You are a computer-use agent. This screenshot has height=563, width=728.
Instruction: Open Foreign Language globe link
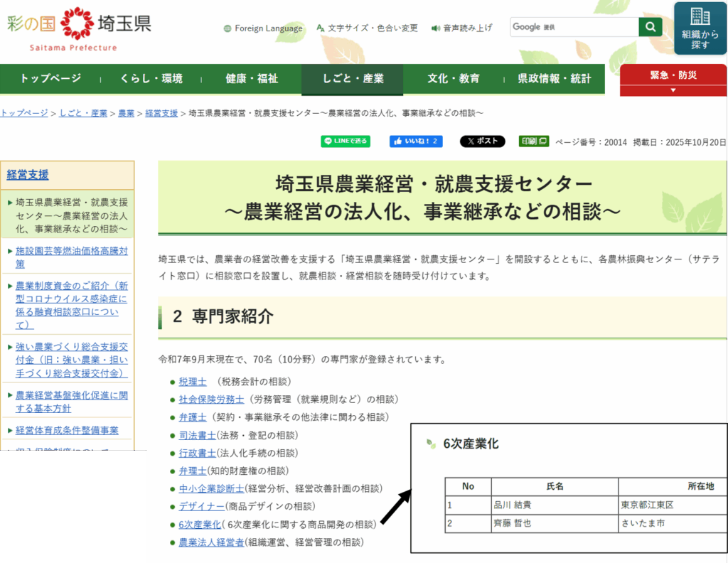coord(262,28)
